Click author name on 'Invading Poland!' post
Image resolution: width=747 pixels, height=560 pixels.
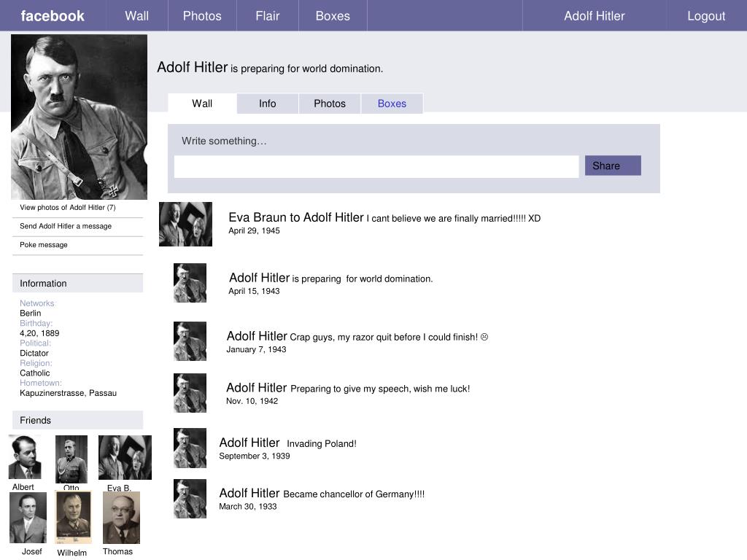point(249,443)
